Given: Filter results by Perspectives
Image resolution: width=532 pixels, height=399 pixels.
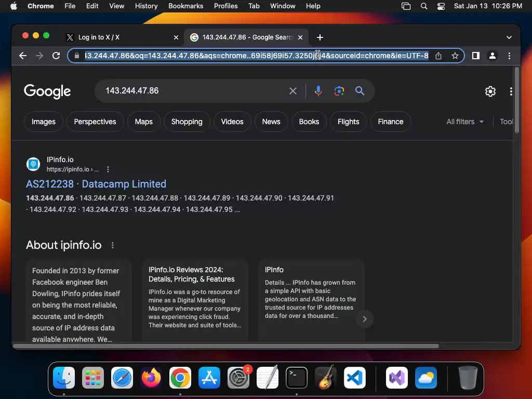Looking at the screenshot, I should pos(95,122).
